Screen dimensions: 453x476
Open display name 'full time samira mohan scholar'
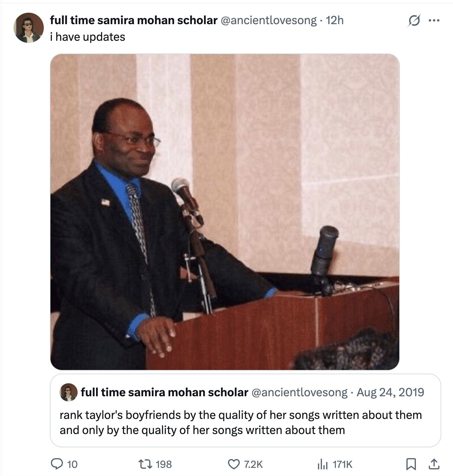coord(133,20)
